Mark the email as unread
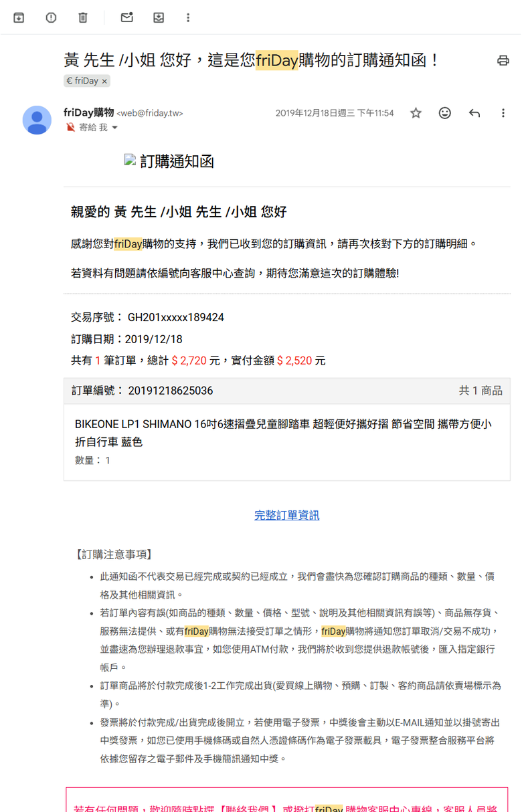The height and width of the screenshot is (812, 522). 126,17
